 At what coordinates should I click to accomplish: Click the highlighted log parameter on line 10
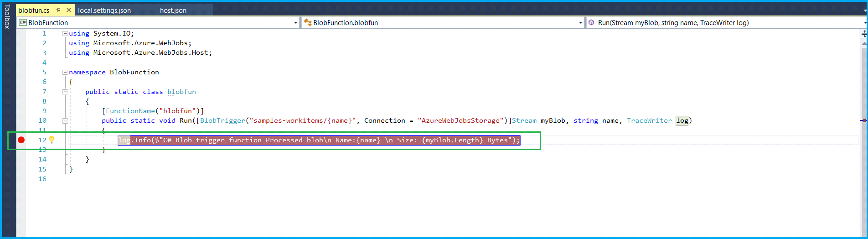tap(682, 120)
